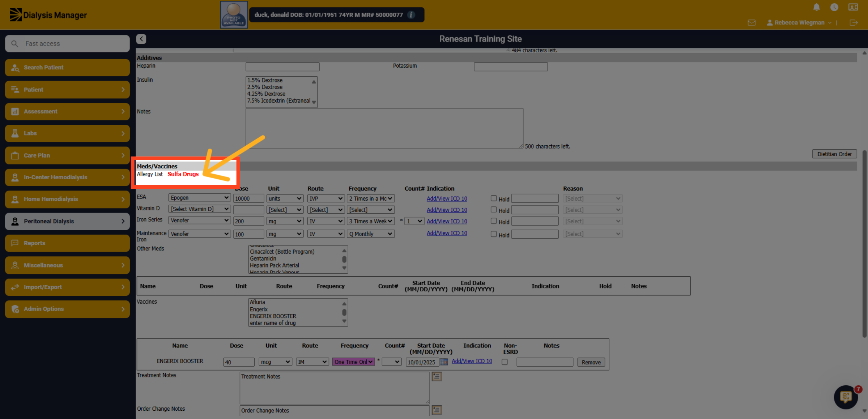The image size is (868, 419).
Task: Open the 3 Times a Week frequency dropdown
Action: (370, 221)
